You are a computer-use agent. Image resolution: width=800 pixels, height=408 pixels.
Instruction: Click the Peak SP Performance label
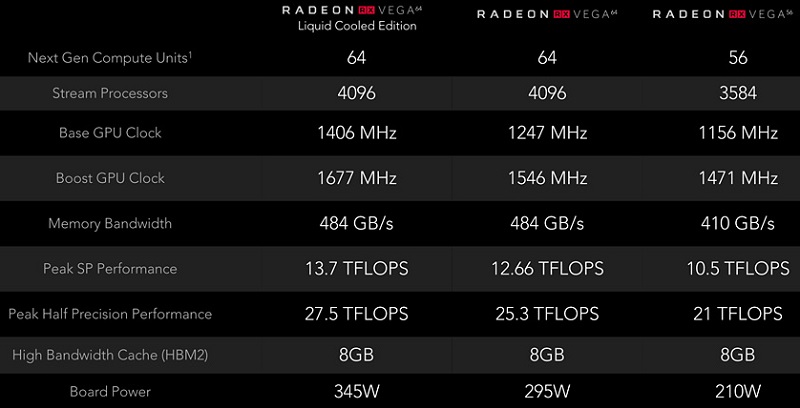click(110, 269)
